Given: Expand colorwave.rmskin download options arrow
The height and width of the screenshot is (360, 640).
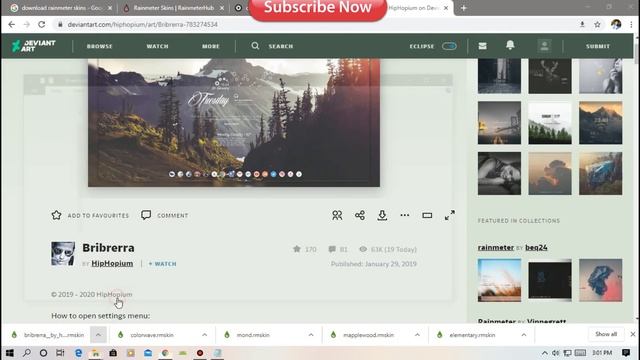Looking at the screenshot, I should coord(204,335).
